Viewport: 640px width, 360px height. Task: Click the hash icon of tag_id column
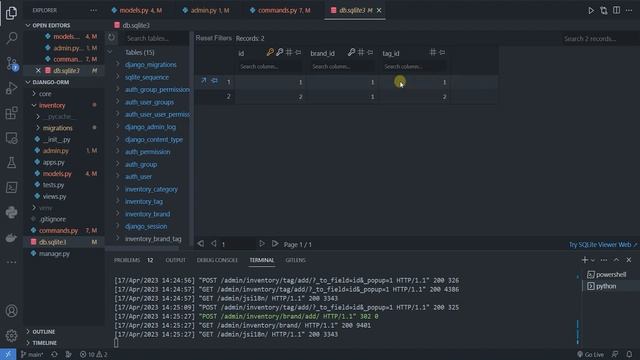433,52
